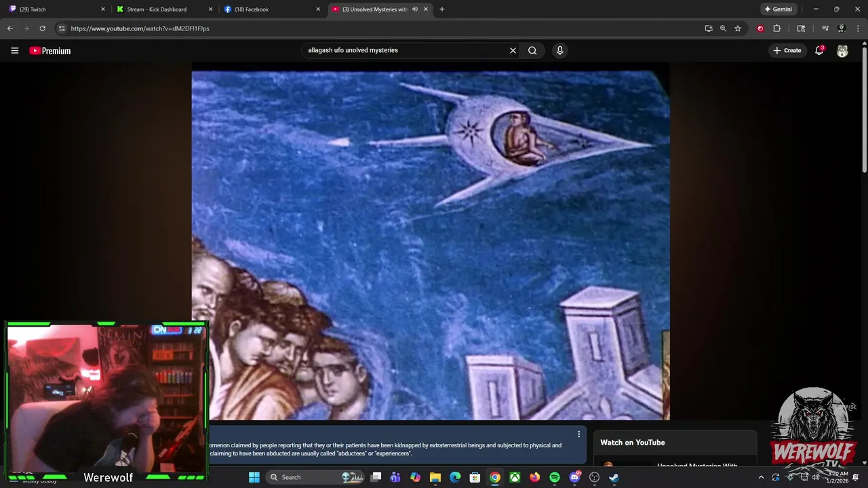This screenshot has width=868, height=488.
Task: Click the taskbar Search box
Action: (313, 477)
